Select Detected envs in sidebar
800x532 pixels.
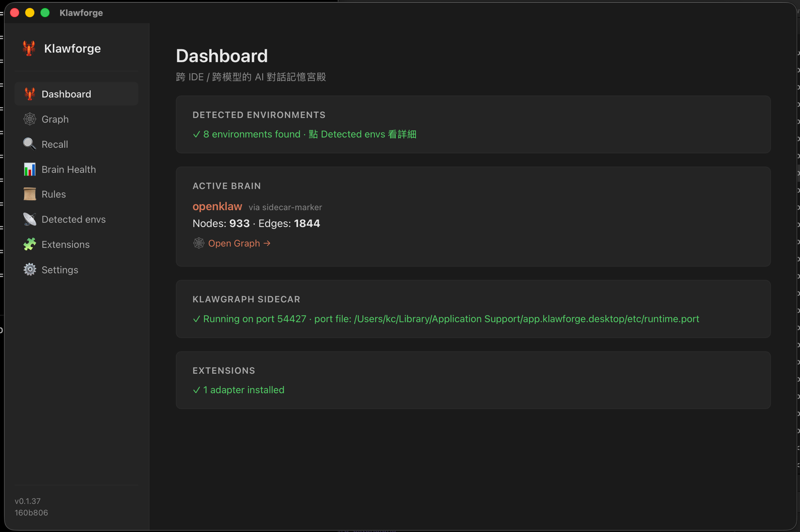(76, 219)
